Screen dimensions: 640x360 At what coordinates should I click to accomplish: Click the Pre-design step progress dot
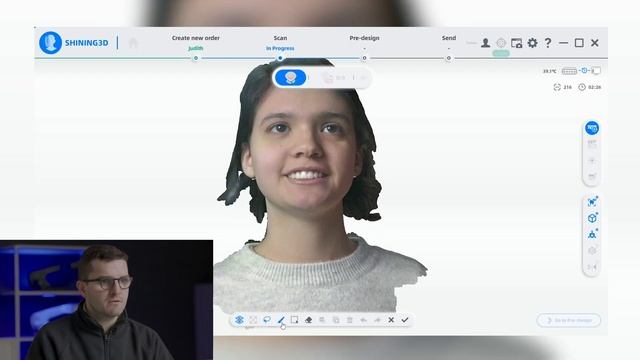pyautogui.click(x=364, y=58)
